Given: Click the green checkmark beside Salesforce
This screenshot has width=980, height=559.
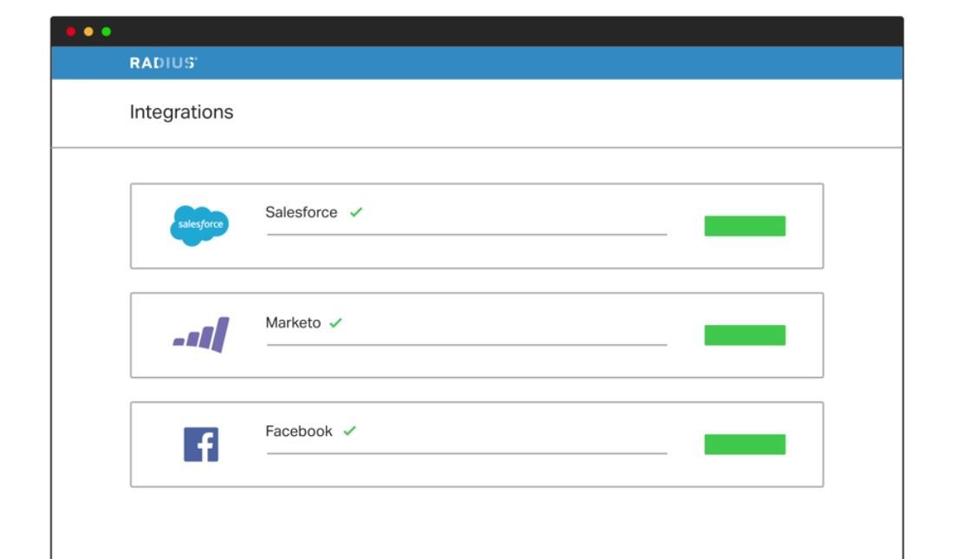Looking at the screenshot, I should click(355, 213).
